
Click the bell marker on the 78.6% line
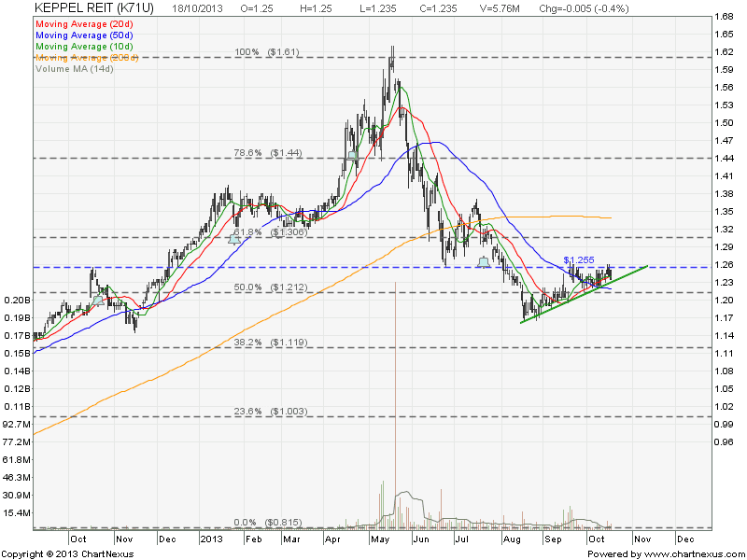[x=352, y=156]
